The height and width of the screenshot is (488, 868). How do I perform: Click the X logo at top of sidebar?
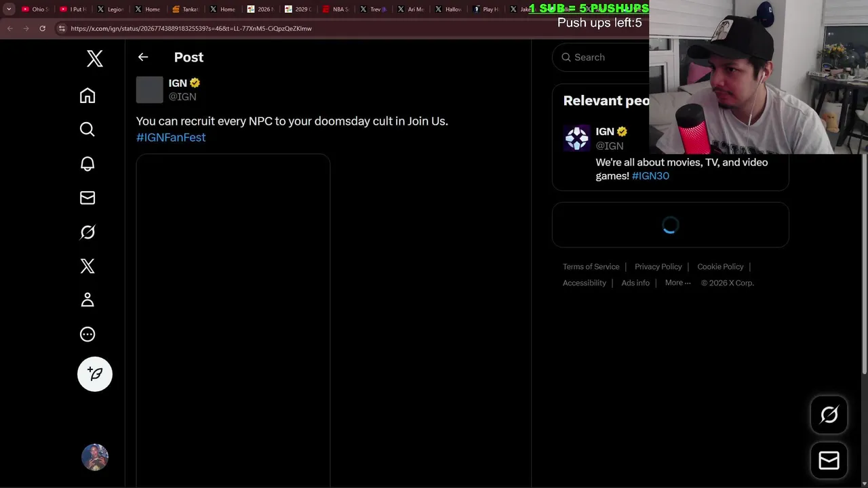point(95,58)
